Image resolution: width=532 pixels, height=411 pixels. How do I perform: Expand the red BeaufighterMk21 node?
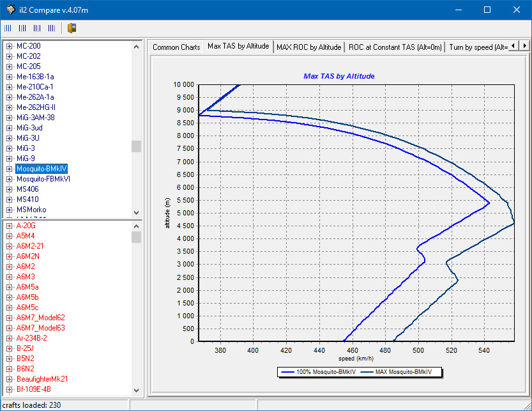click(9, 379)
